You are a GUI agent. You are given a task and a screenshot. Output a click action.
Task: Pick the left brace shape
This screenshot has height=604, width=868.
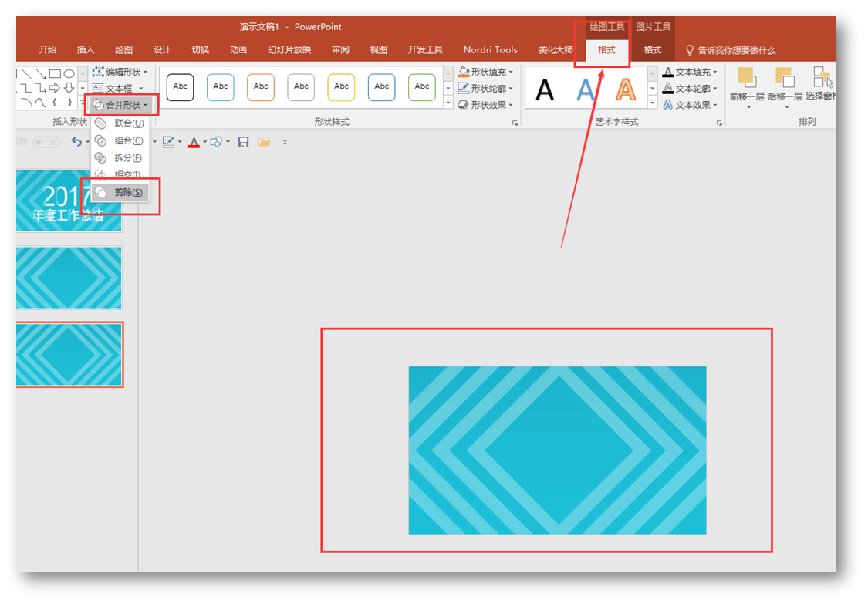click(54, 102)
